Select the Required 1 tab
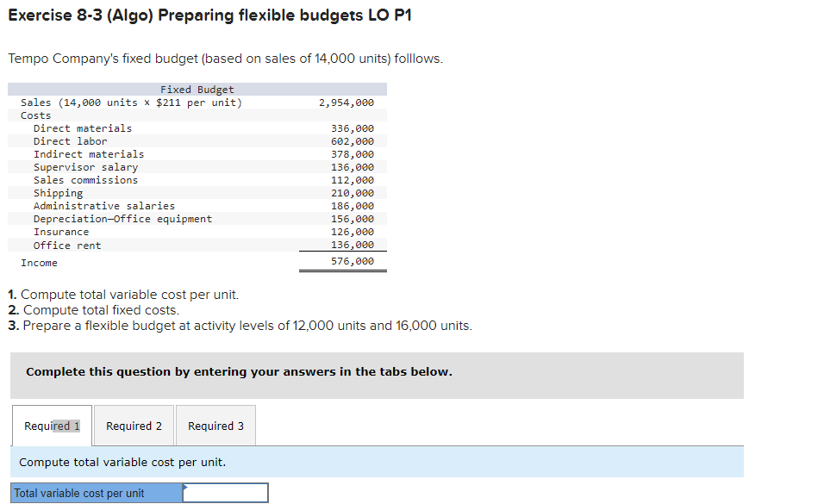Screen dimensions: 824x504 (x=52, y=425)
